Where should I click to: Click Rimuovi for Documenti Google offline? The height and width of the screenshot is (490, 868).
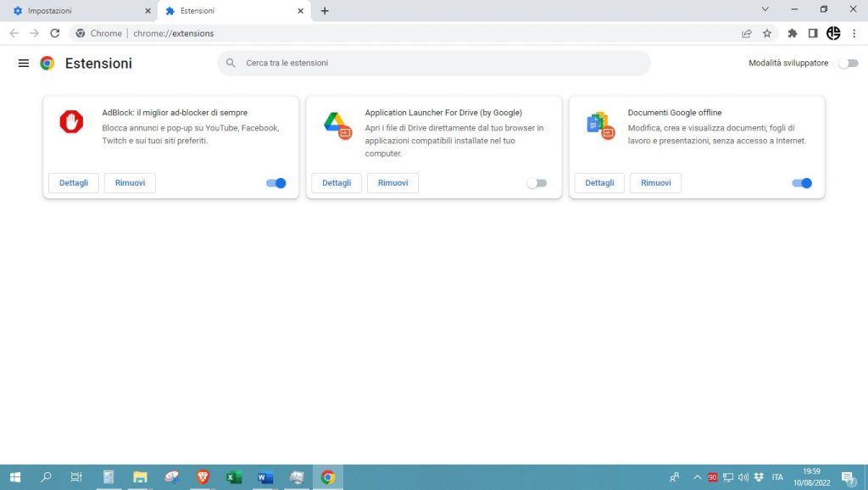point(655,183)
